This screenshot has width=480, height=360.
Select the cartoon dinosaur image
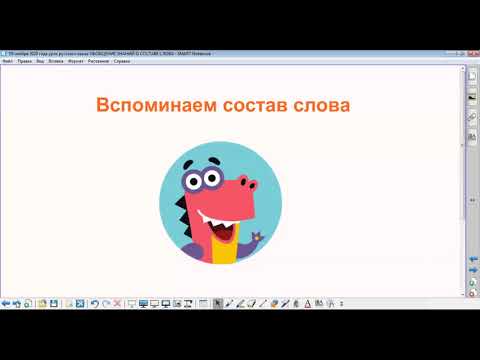tap(220, 203)
